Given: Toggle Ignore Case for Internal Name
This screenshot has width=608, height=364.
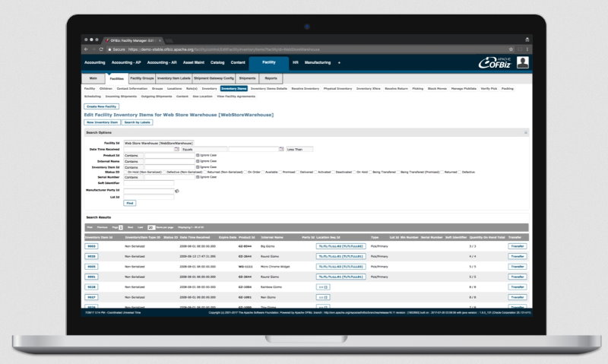Looking at the screenshot, I should pos(198,161).
